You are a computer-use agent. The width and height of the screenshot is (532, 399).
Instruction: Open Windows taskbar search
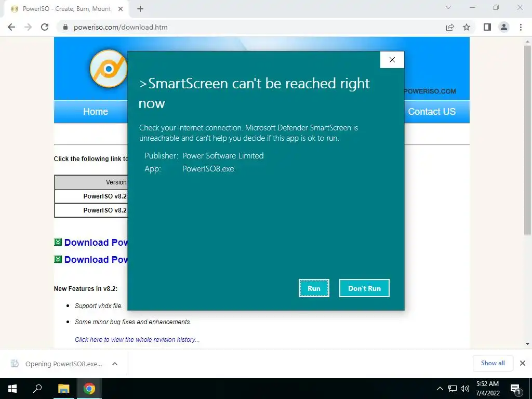pyautogui.click(x=37, y=389)
